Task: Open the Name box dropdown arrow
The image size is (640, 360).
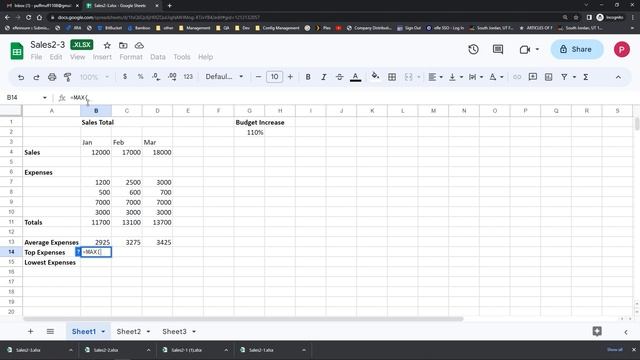Action: pos(44,98)
